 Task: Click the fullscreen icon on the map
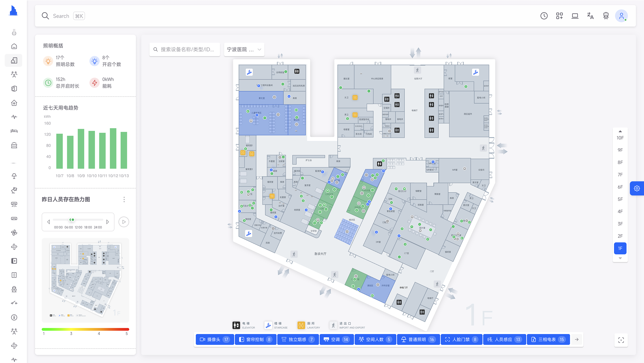[621, 340]
